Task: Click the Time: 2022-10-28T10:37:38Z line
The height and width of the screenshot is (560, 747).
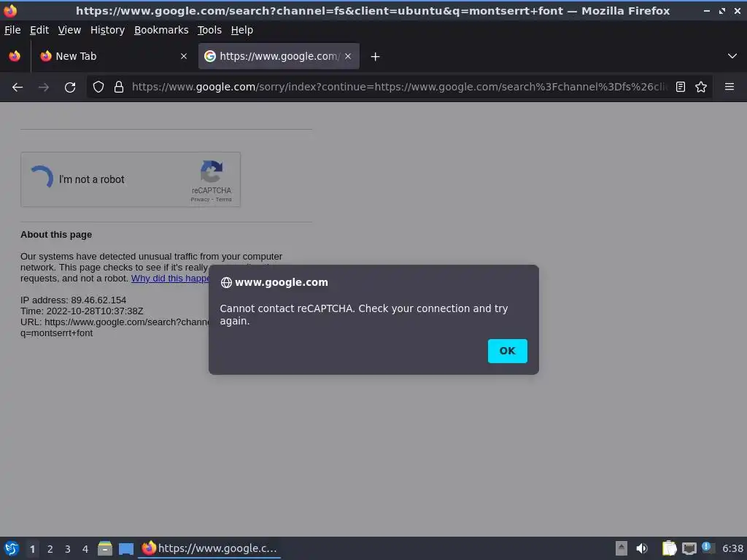Action: (x=82, y=311)
